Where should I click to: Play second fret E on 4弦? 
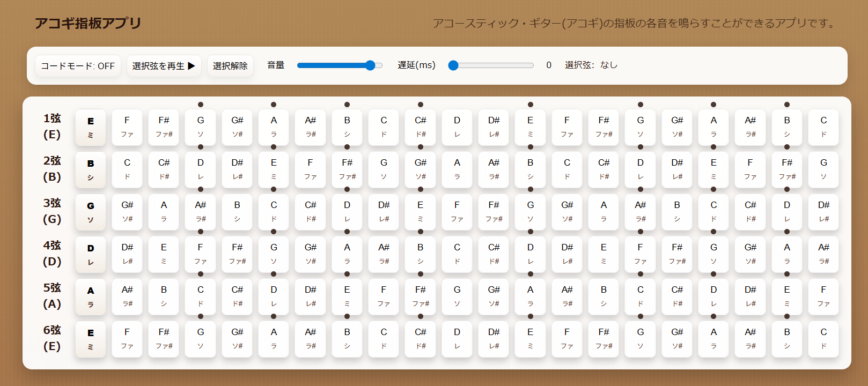point(164,255)
